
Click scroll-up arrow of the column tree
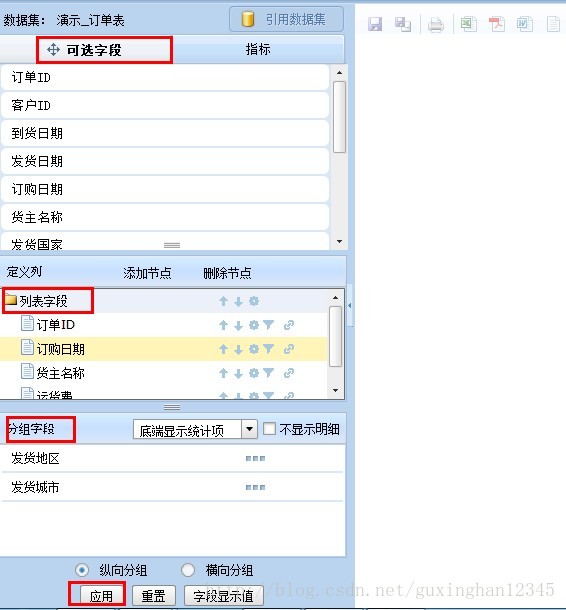(336, 298)
